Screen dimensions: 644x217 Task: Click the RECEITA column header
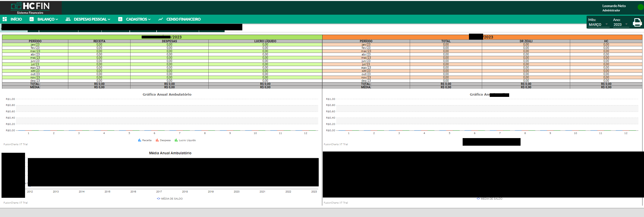point(99,41)
